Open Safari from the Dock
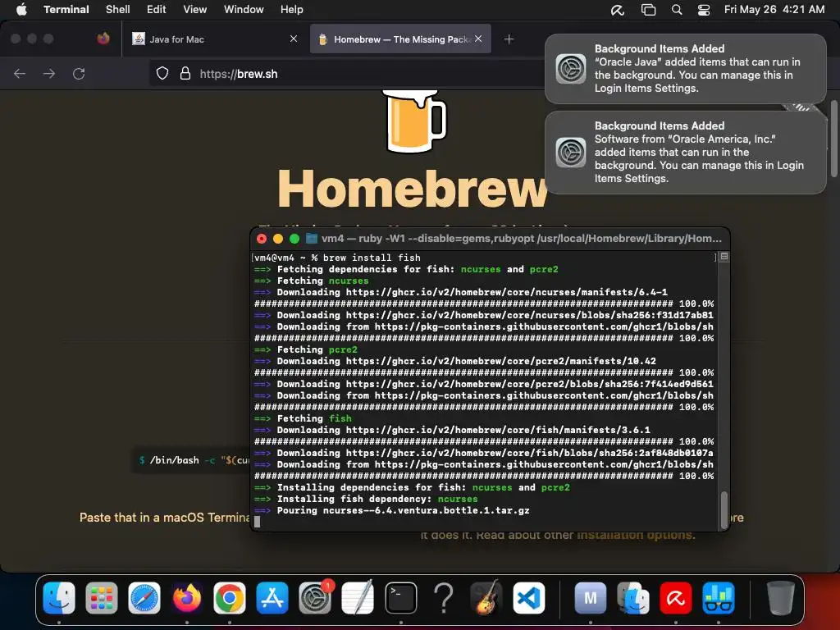The height and width of the screenshot is (630, 840). (144, 598)
